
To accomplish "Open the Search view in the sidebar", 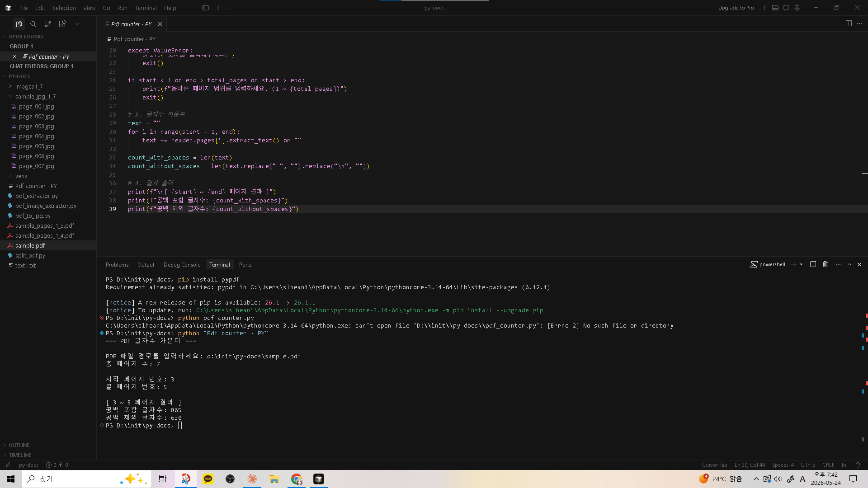I will click(33, 24).
